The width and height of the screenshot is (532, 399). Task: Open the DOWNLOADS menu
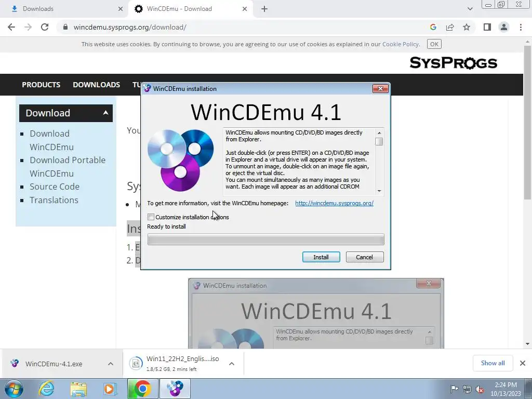(96, 85)
